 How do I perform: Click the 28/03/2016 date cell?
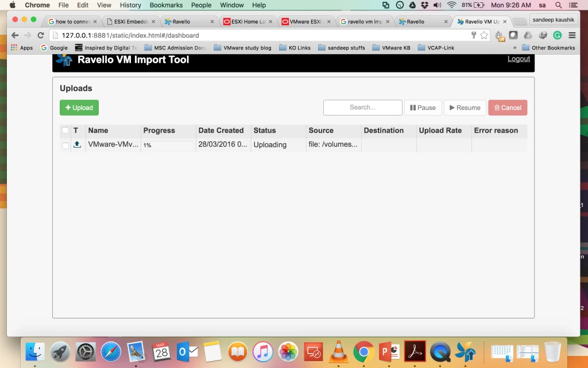[223, 144]
